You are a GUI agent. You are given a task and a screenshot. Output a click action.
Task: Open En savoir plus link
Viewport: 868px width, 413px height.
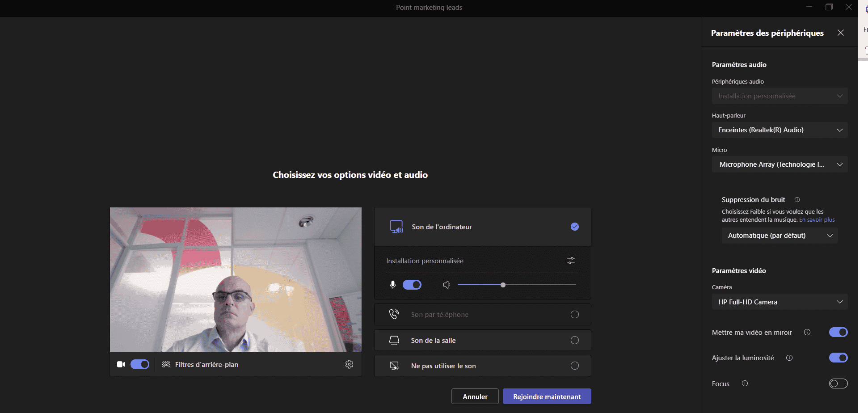tap(817, 219)
